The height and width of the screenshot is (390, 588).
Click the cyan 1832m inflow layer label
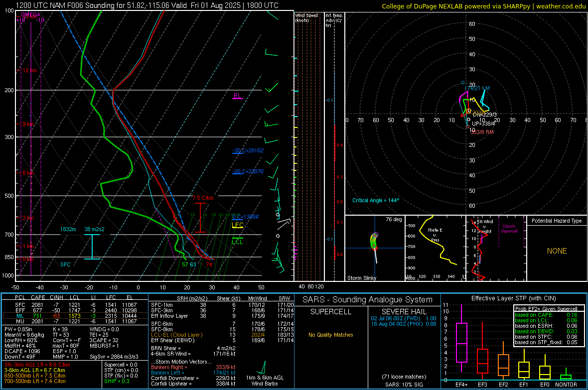pos(68,229)
